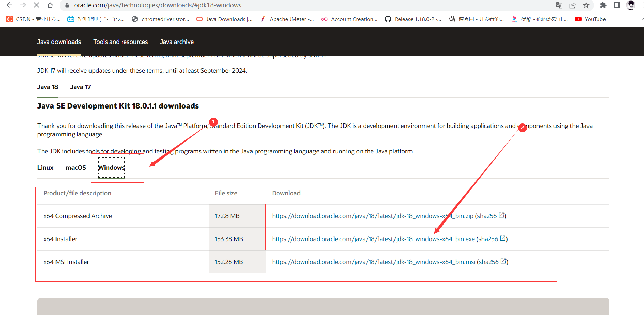
Task: Open the YouTube bookmark
Action: point(590,19)
